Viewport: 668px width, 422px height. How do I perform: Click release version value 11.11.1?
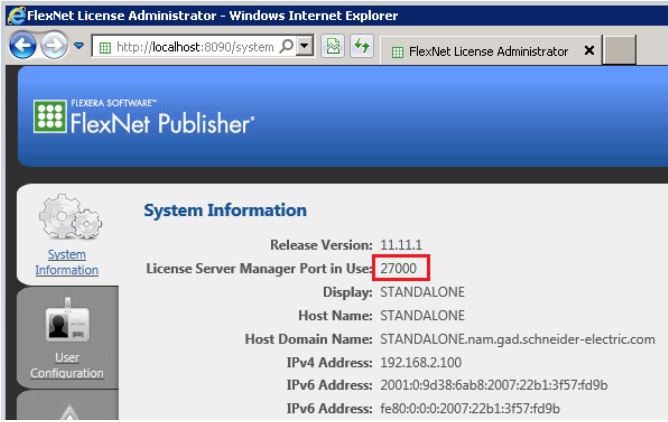coord(401,245)
